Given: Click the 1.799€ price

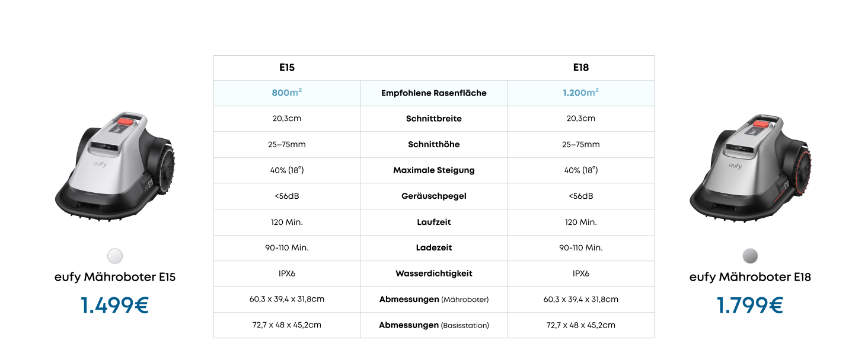Looking at the screenshot, I should tap(750, 306).
